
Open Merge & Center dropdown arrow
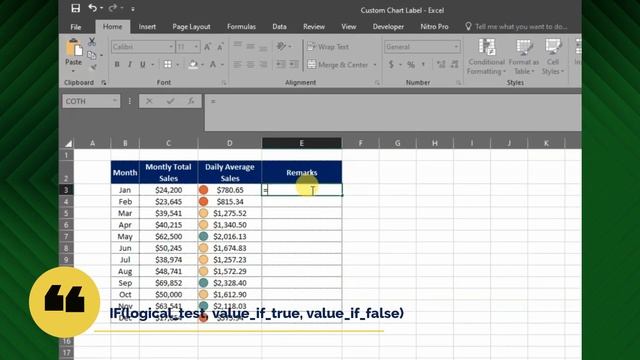pos(375,64)
